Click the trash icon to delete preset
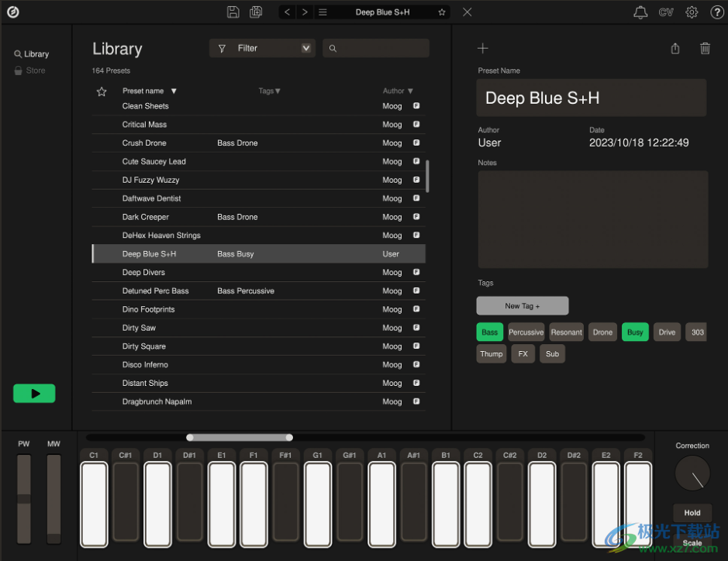Viewport: 728px width, 561px height. 705,48
